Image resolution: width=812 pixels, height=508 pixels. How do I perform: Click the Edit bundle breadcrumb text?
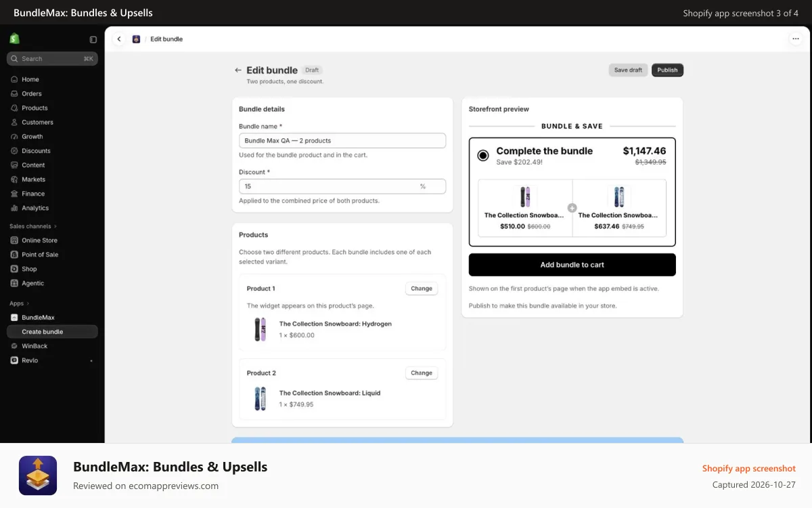[x=166, y=39]
